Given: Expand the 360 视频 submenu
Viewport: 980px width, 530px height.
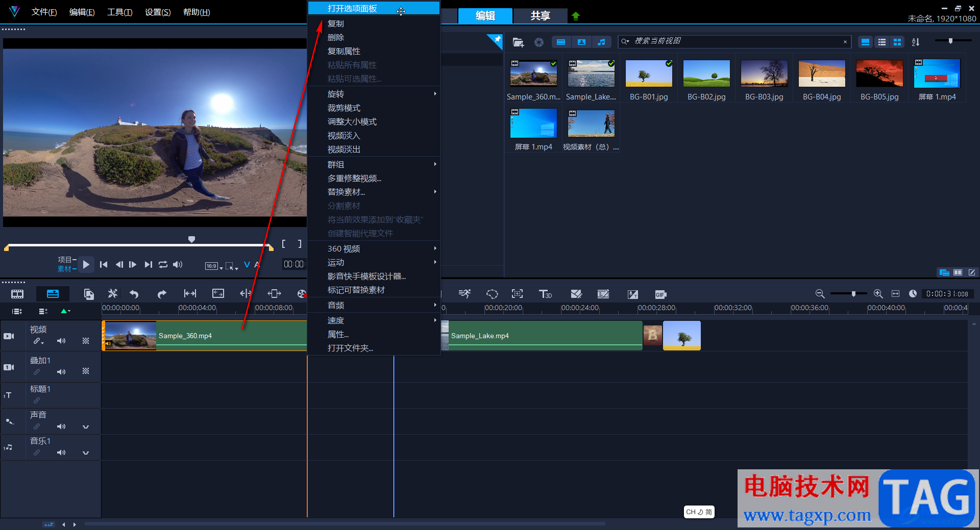Looking at the screenshot, I should coord(374,248).
